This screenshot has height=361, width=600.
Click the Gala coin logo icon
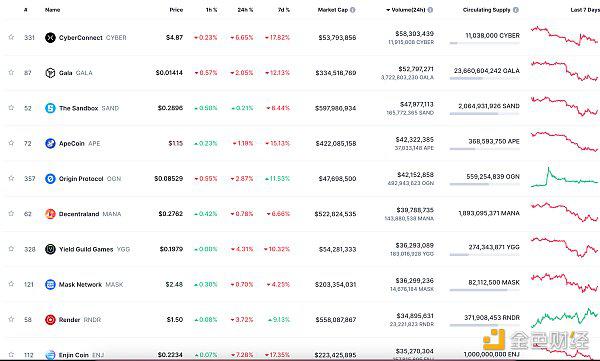(50, 73)
